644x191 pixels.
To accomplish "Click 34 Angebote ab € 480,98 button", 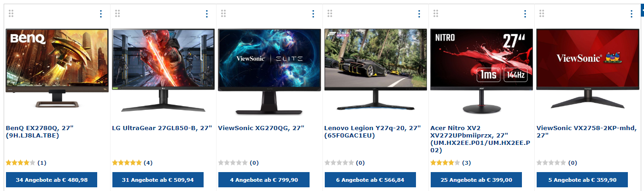I will pyautogui.click(x=52, y=180).
